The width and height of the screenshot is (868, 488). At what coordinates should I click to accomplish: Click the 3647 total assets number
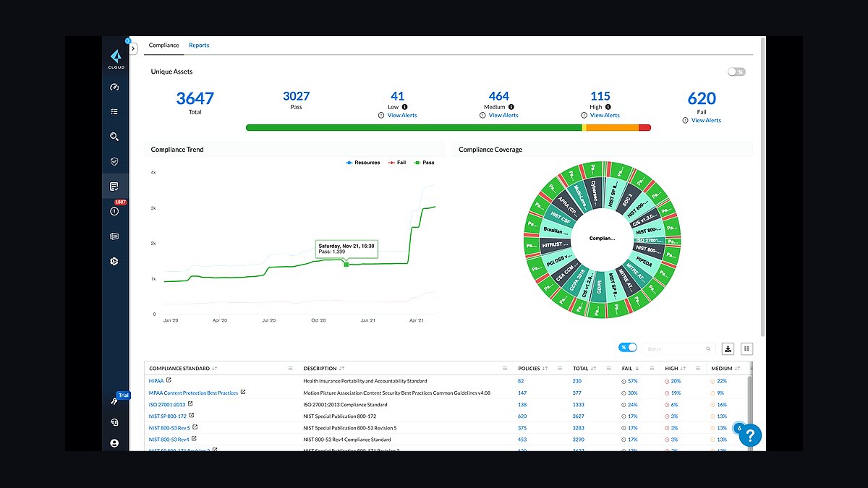coord(195,98)
